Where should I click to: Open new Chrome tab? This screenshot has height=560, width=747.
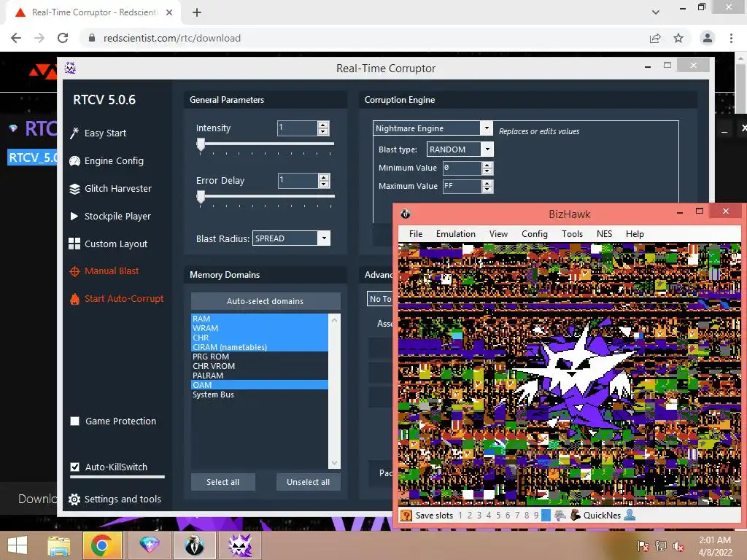[197, 13]
